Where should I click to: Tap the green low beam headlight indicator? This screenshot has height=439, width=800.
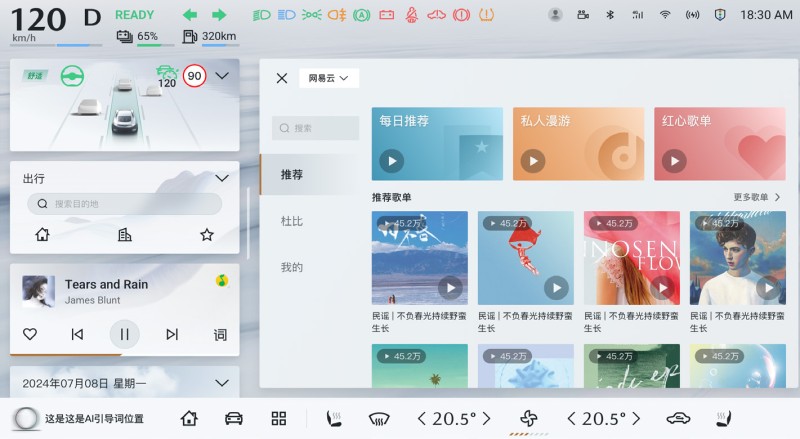point(261,15)
